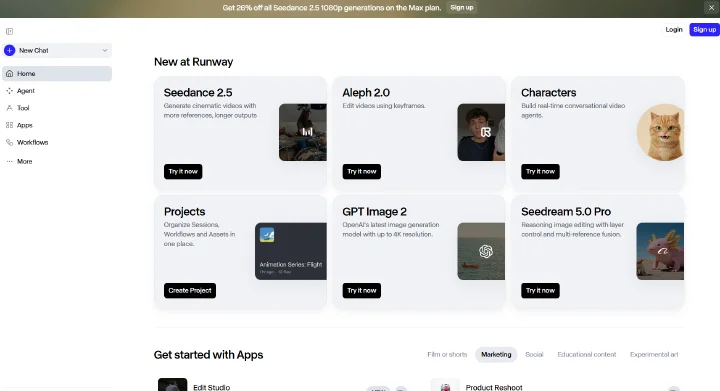Screen dimensions: 720x391
Task: Select the Tool sidebar icon
Action: (9, 108)
